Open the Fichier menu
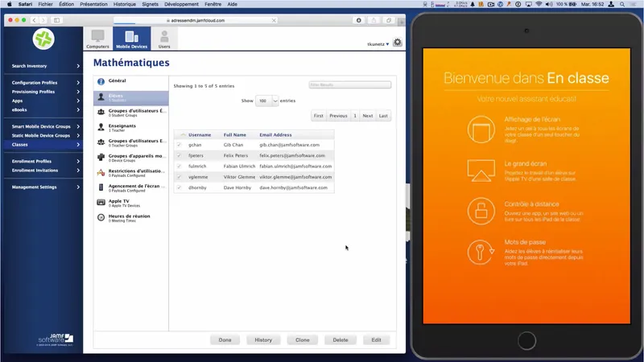The image size is (644, 362). [x=45, y=4]
